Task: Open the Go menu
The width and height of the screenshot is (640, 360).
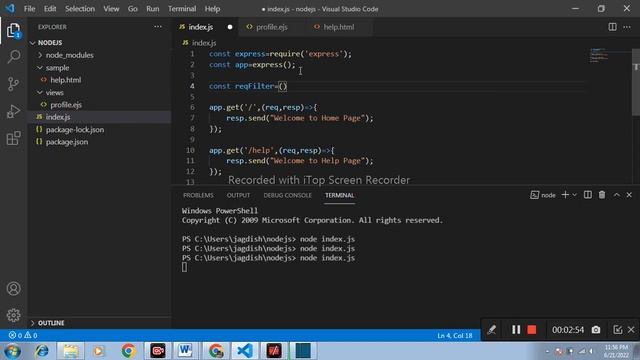Action: coord(133,9)
